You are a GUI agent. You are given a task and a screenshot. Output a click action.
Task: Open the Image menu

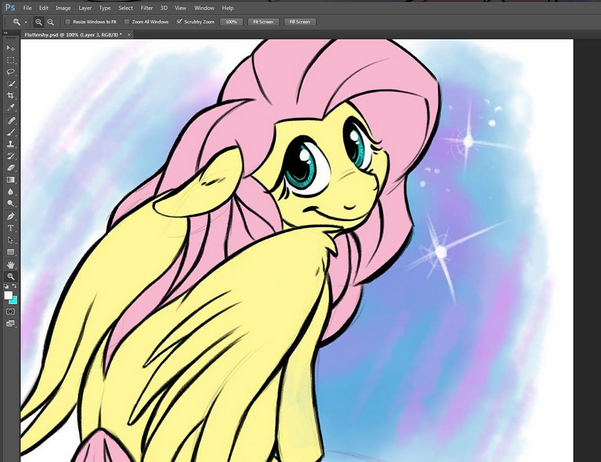point(63,8)
